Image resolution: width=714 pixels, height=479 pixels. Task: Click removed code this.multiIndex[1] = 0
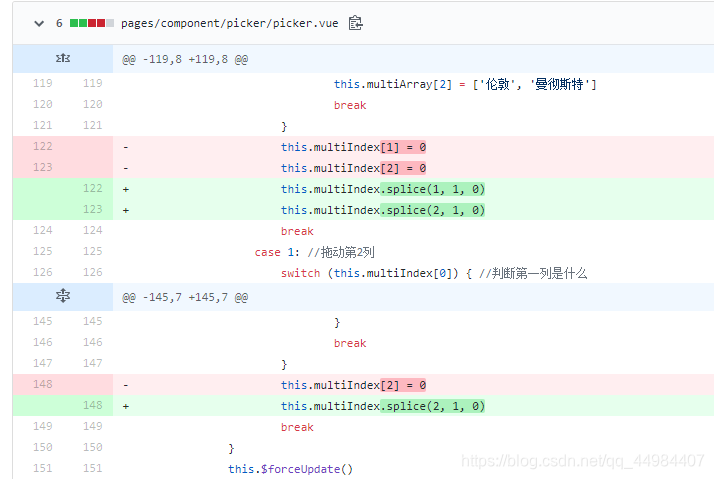click(353, 147)
